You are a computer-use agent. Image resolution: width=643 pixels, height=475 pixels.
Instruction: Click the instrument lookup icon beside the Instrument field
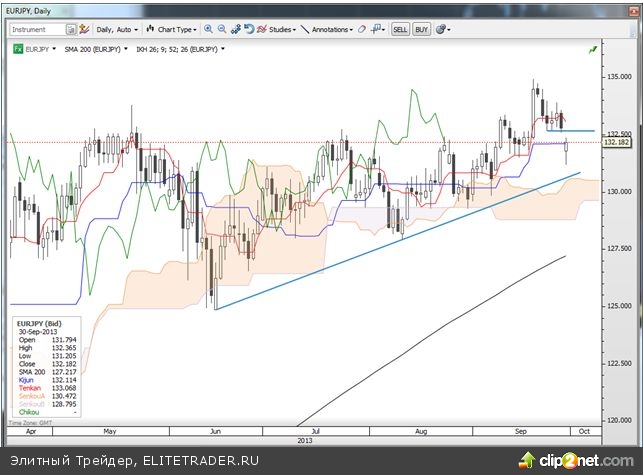tap(72, 30)
